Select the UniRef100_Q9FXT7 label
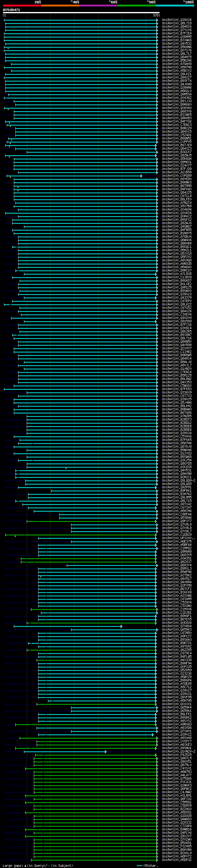This screenshot has width=197, height=868. pyautogui.click(x=177, y=521)
